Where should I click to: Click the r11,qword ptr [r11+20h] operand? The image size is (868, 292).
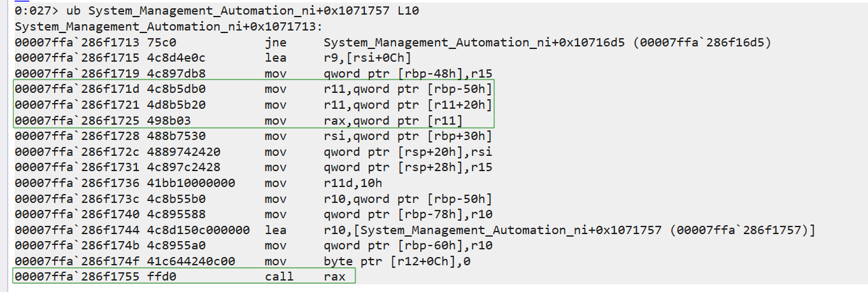tap(408, 104)
